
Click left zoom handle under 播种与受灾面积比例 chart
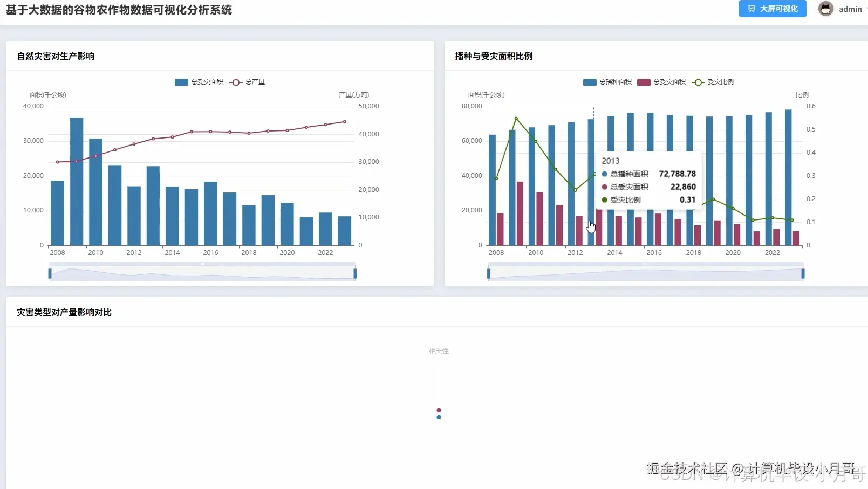489,273
